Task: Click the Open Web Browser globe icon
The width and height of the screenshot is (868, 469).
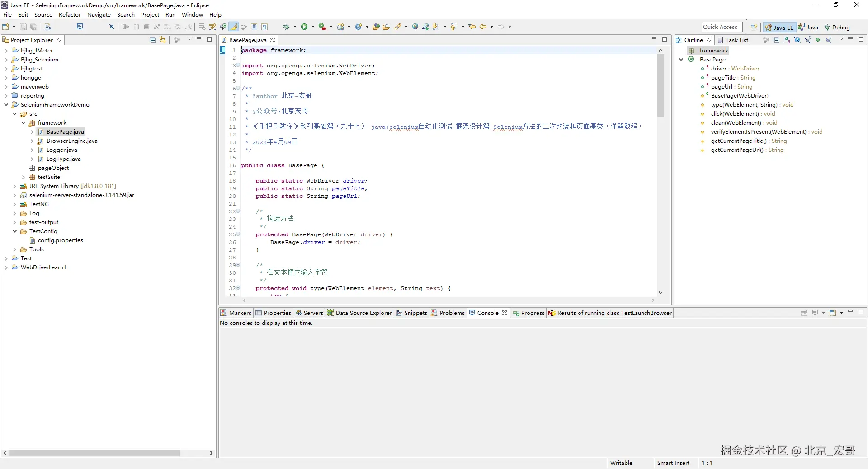Action: [415, 27]
